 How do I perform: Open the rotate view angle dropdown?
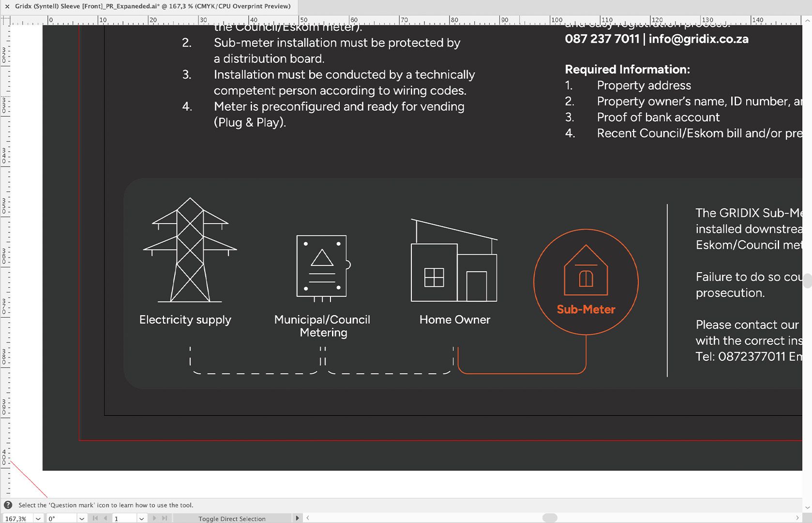[82, 519]
